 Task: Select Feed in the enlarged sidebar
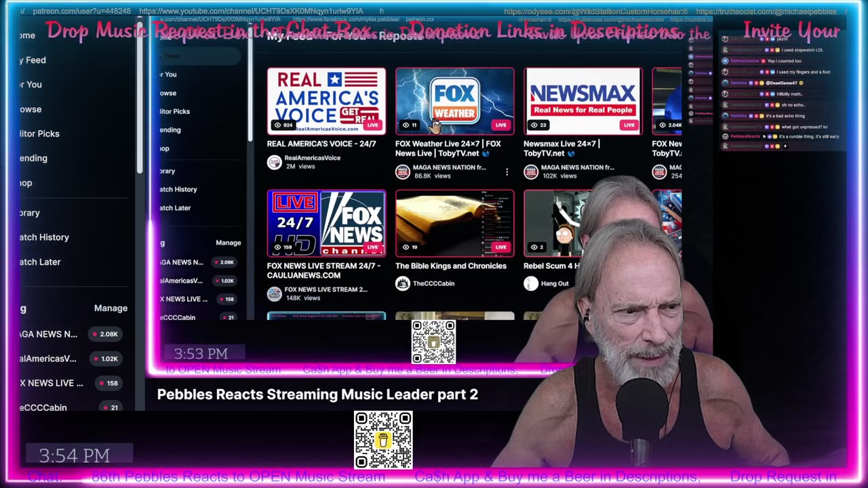[x=34, y=60]
